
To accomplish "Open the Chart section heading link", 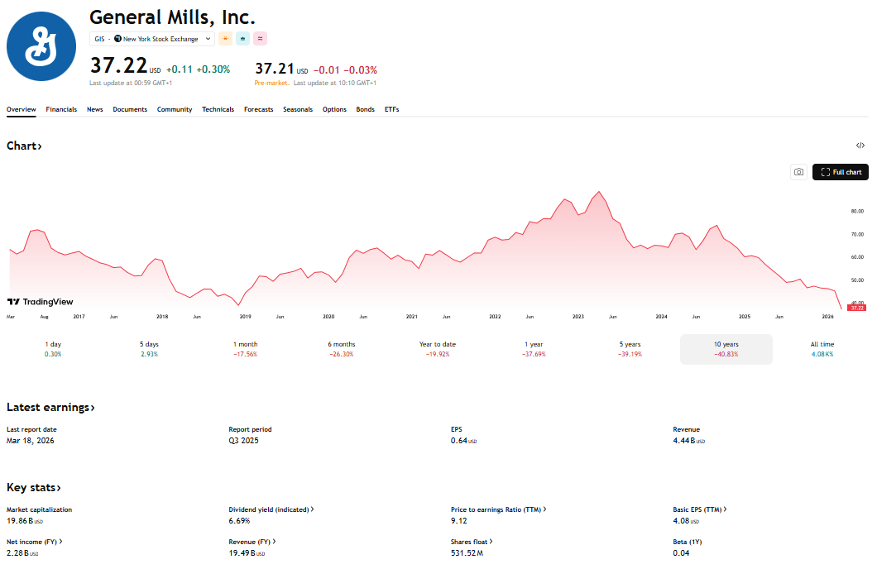I will coord(24,146).
